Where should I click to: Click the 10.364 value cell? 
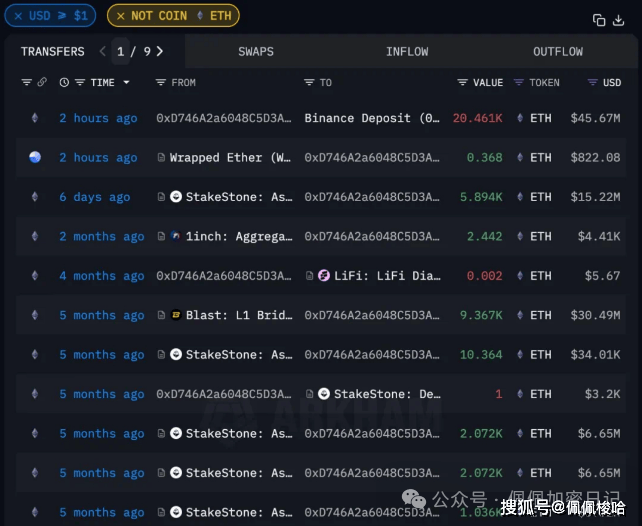pyautogui.click(x=481, y=355)
